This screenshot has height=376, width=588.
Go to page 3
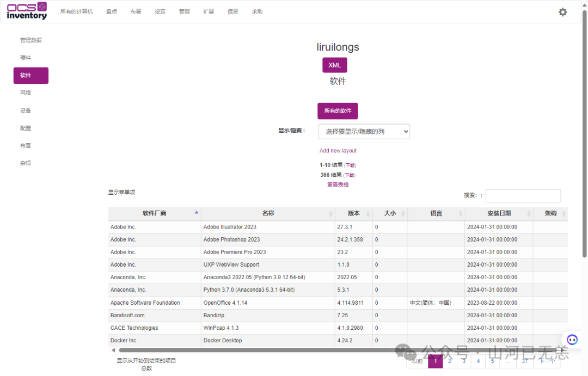[464, 361]
